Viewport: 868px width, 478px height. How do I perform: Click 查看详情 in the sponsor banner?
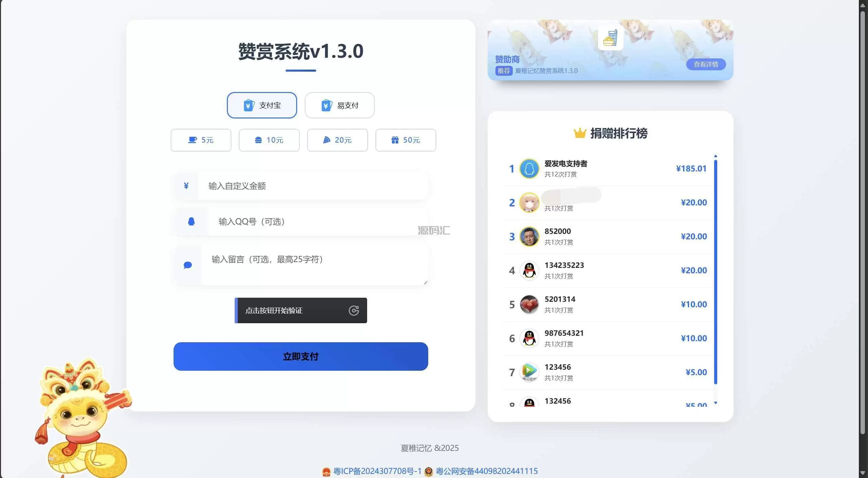(x=706, y=64)
